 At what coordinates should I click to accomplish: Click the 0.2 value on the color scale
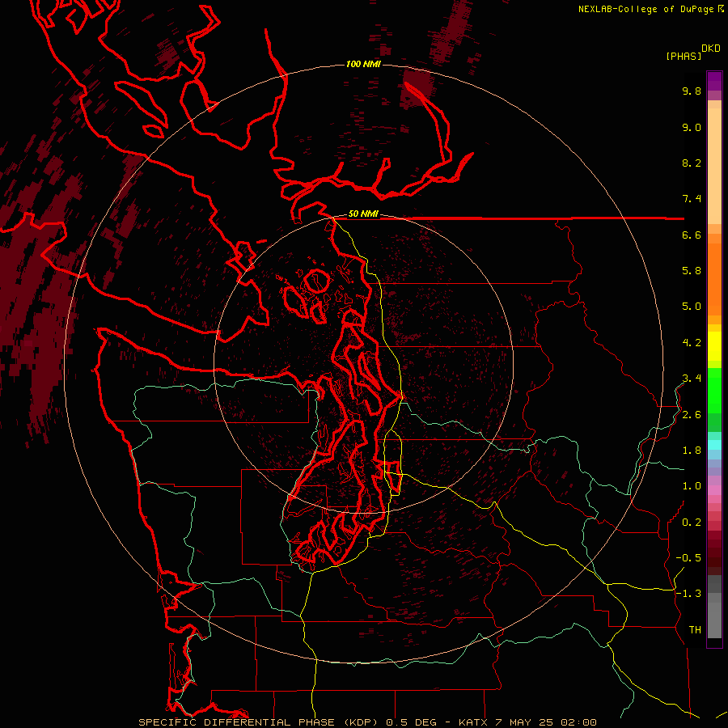click(x=692, y=523)
